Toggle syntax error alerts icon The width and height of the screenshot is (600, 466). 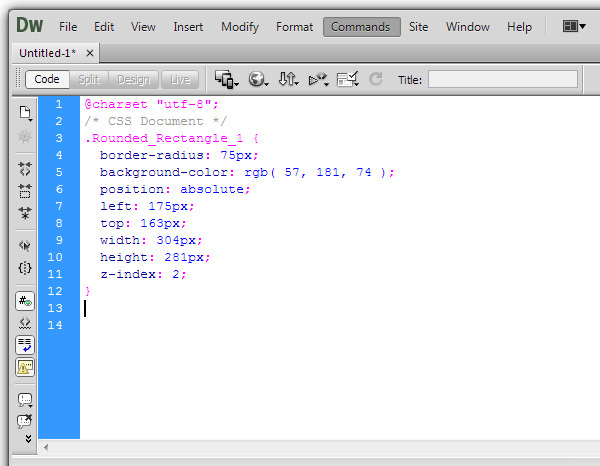coord(25,367)
